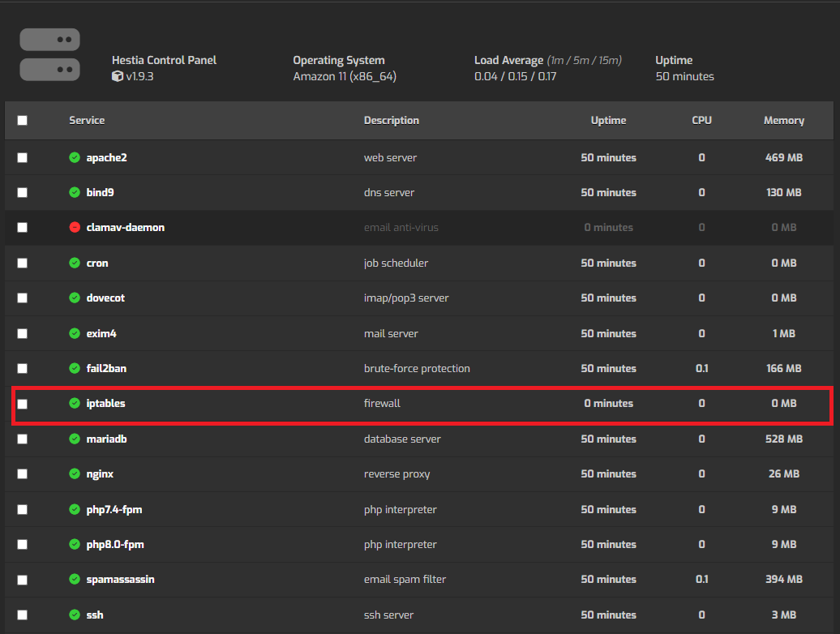The width and height of the screenshot is (840, 634).
Task: Open the dovecot service link
Action: [x=105, y=298]
